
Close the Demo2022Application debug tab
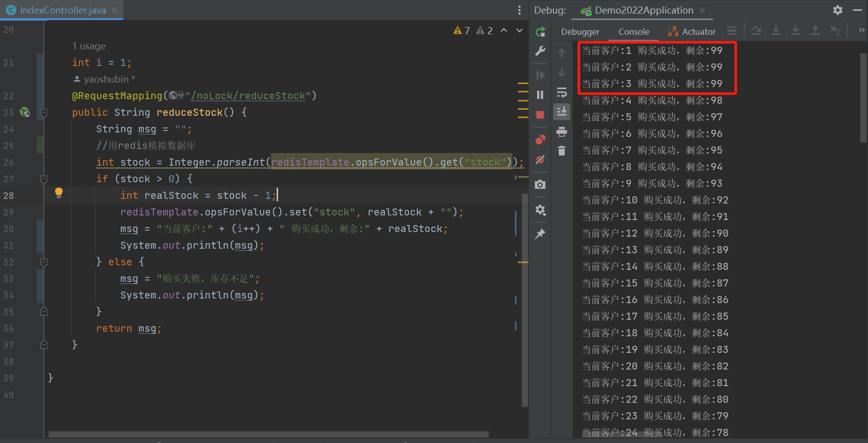702,11
